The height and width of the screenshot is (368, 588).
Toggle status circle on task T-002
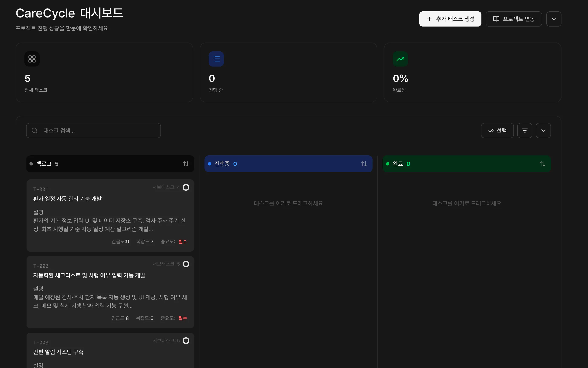tap(186, 264)
